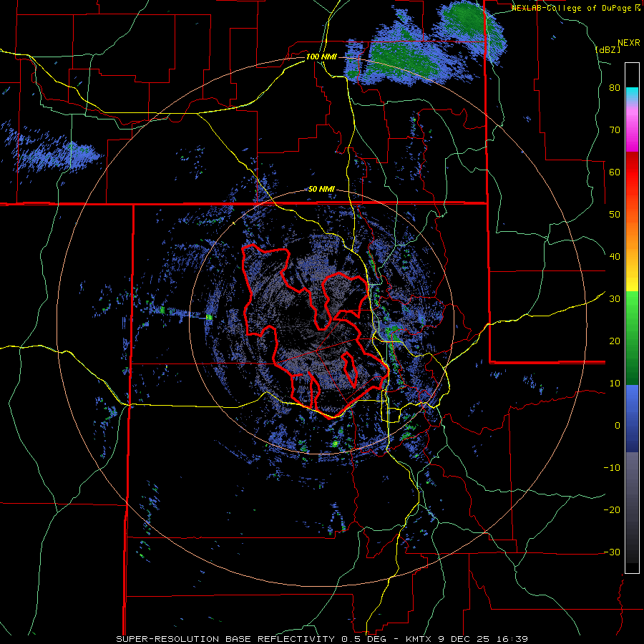The height and width of the screenshot is (644, 644).
Task: Click the NEXR label above the color scale
Action: tap(628, 43)
